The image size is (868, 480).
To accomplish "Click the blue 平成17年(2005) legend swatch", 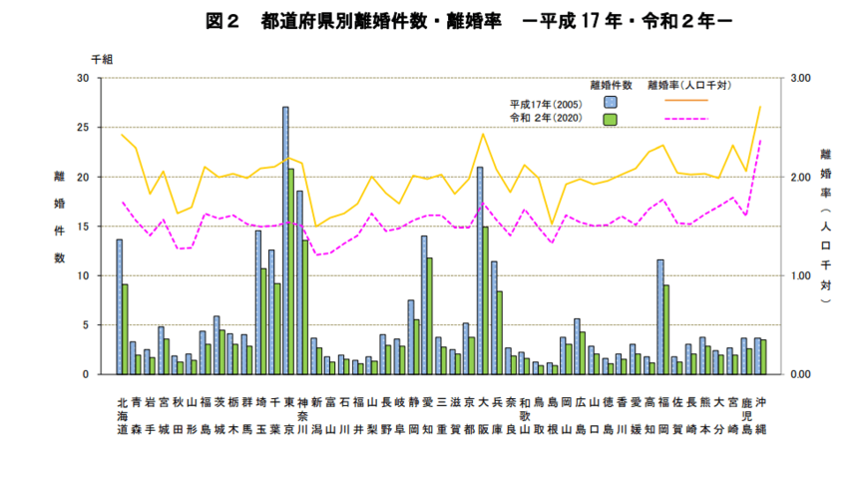I will 611,102.
